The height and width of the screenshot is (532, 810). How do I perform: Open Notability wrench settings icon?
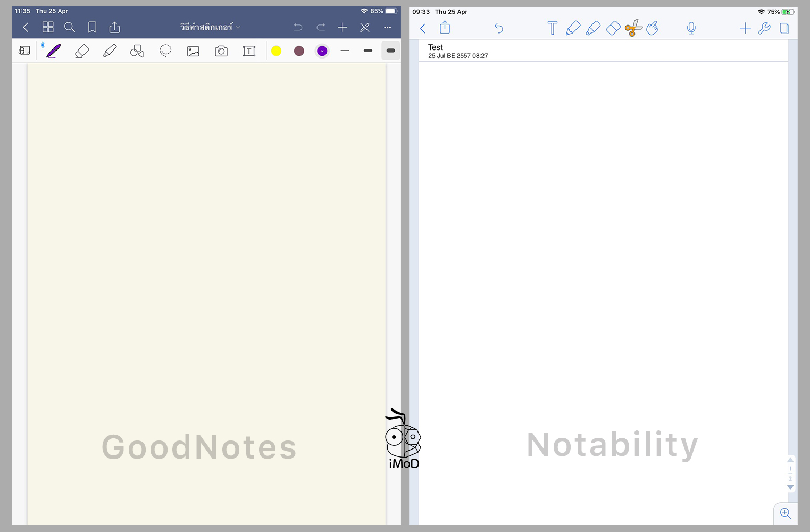764,28
